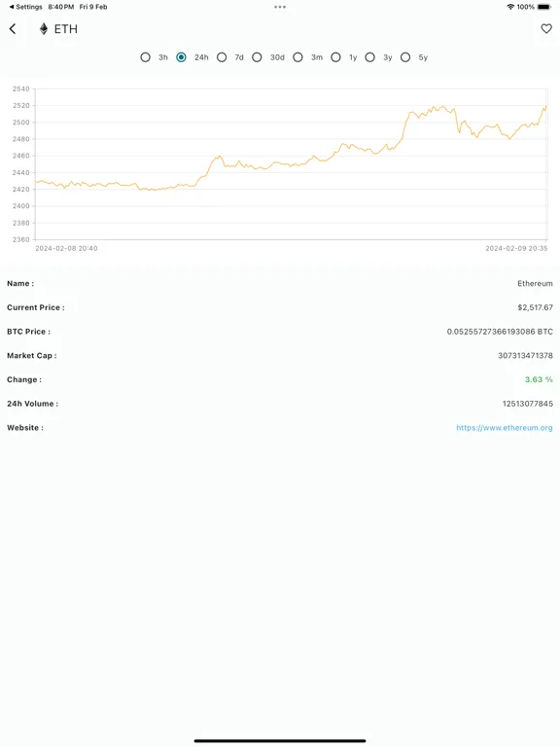Screen dimensions: 560x747
Task: Tap chart start date 2024-02-08 20:40
Action: [x=66, y=248]
